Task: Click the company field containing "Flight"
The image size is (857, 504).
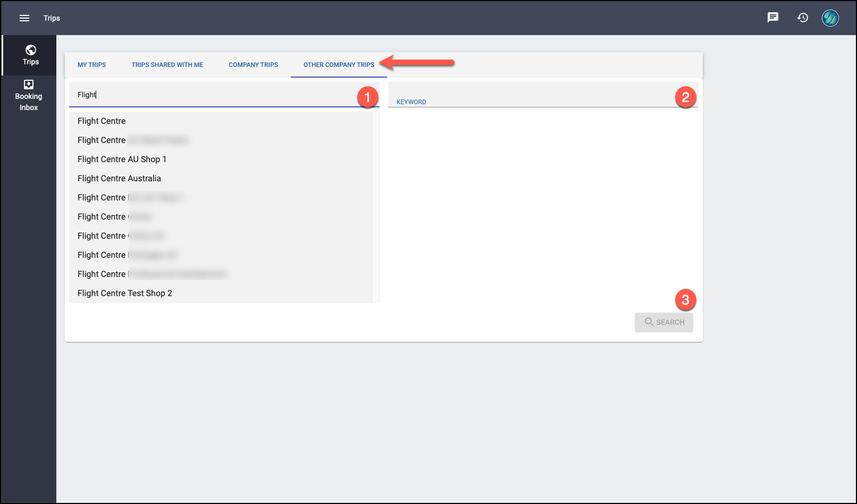Action: pyautogui.click(x=224, y=95)
